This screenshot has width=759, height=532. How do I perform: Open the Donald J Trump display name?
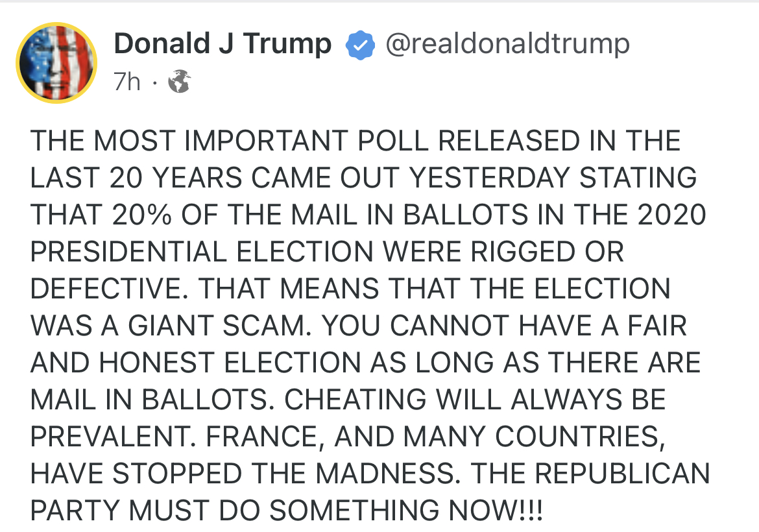click(x=223, y=45)
